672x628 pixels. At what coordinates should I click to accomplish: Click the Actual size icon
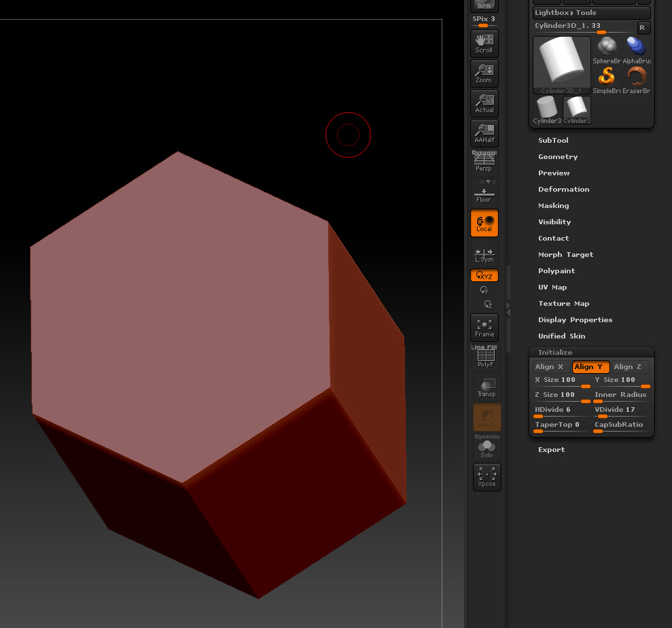pos(484,103)
